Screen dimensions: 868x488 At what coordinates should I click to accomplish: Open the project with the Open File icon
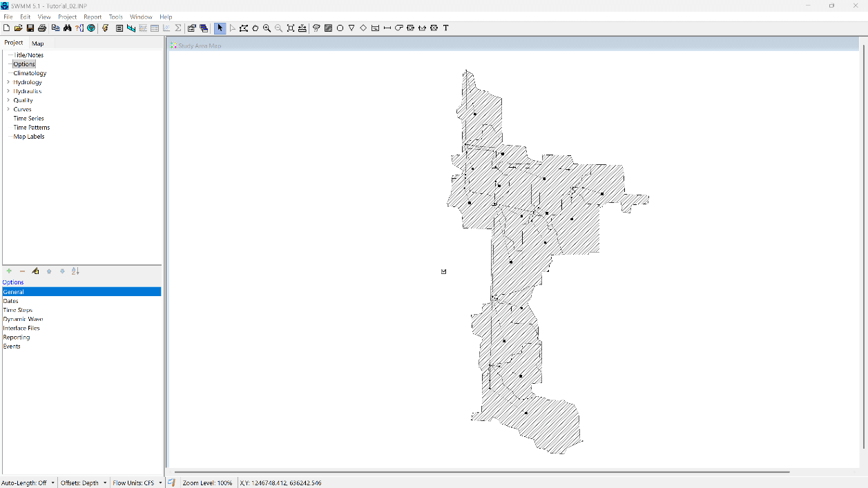point(18,28)
